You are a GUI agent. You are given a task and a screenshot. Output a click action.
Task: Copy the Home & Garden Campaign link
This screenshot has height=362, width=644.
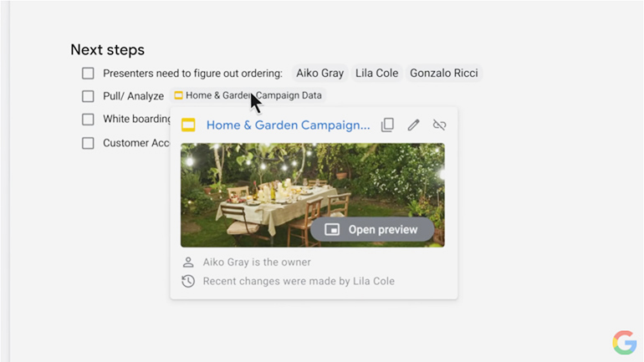(387, 125)
